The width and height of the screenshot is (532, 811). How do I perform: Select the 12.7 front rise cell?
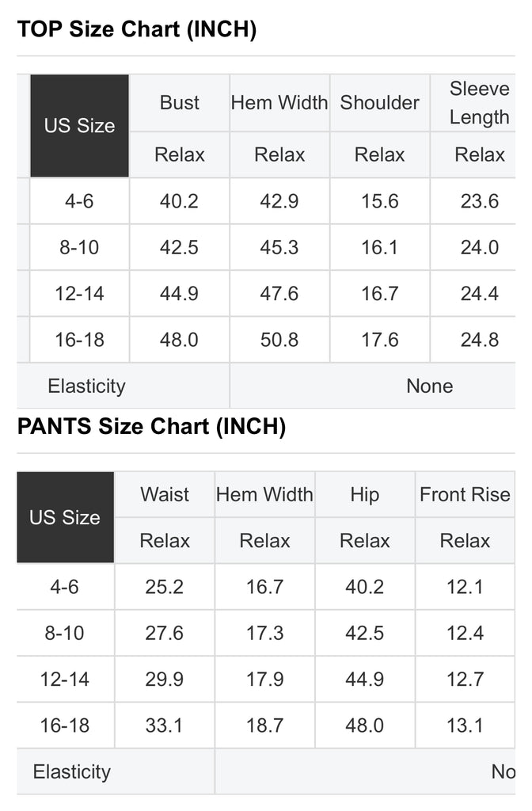click(465, 679)
